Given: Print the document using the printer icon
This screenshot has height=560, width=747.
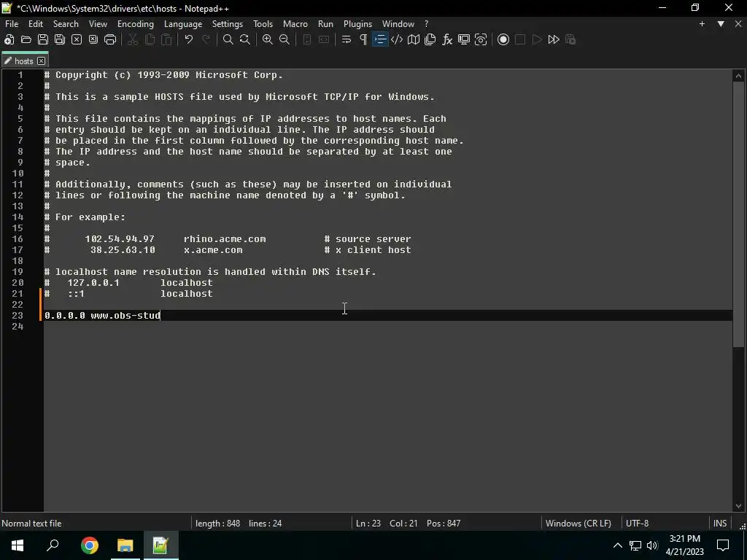Looking at the screenshot, I should [x=110, y=39].
